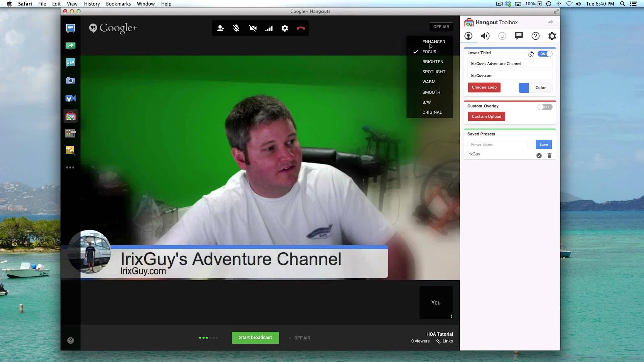Edit the IrixGuy.com tagline field

(510, 76)
